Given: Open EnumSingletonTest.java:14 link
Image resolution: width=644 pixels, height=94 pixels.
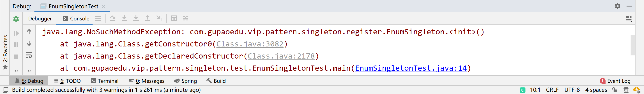Looking at the screenshot, I should (x=411, y=68).
